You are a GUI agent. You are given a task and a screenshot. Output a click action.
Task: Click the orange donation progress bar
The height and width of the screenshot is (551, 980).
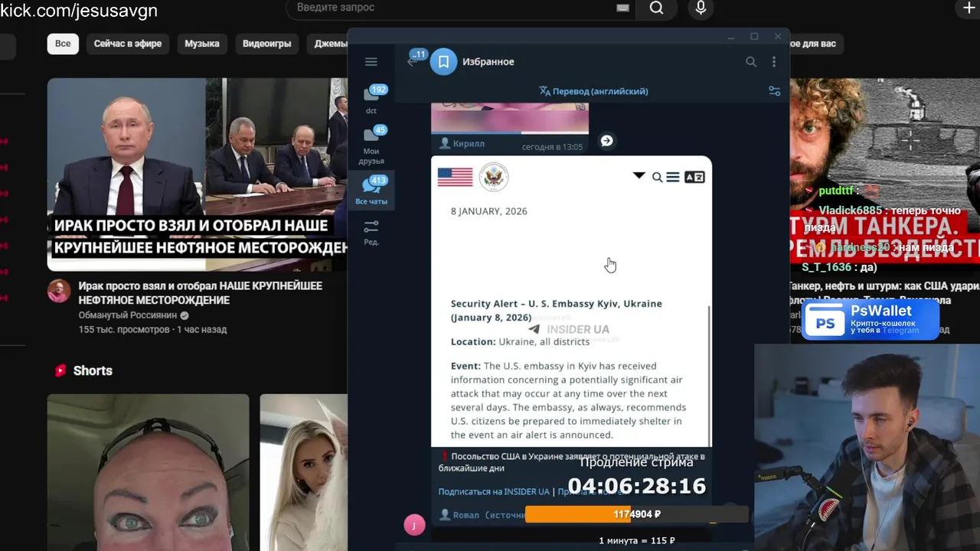click(636, 514)
